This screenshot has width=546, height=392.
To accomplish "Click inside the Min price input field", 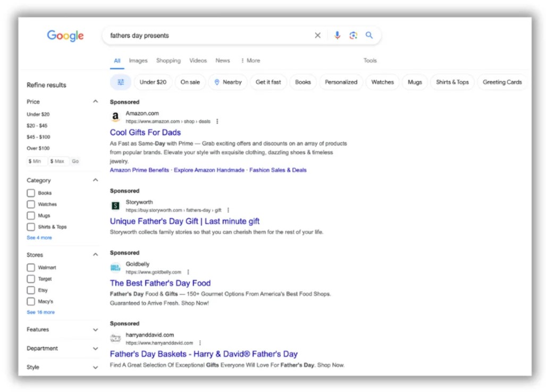I will (35, 160).
